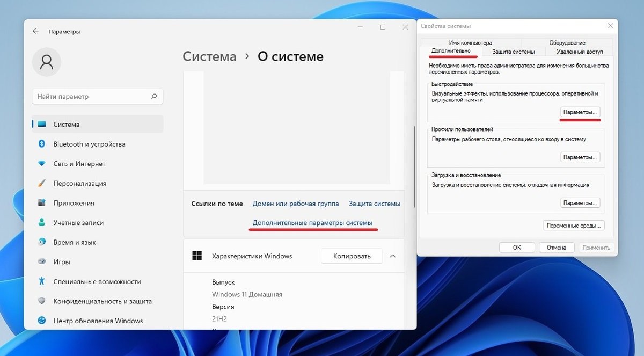Click the Отмена button

tap(557, 248)
